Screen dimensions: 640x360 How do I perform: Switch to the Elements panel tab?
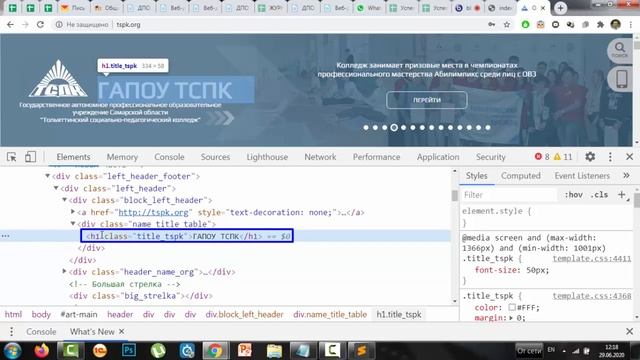pyautogui.click(x=73, y=157)
